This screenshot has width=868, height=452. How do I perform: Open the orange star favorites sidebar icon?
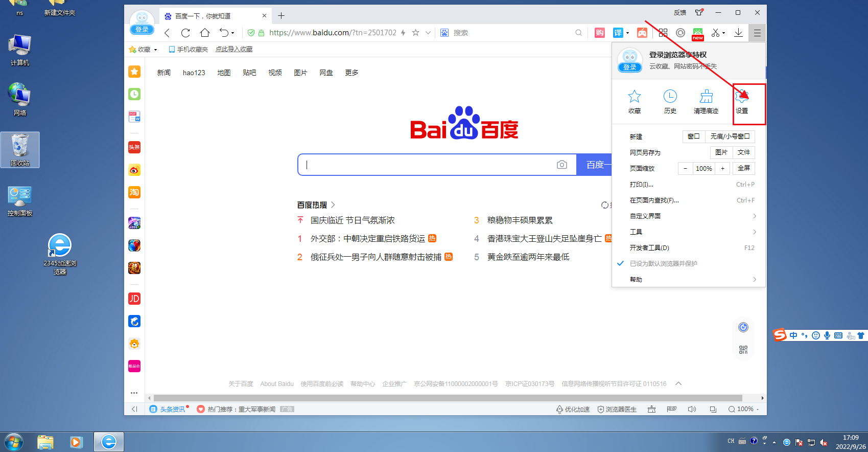(x=134, y=72)
